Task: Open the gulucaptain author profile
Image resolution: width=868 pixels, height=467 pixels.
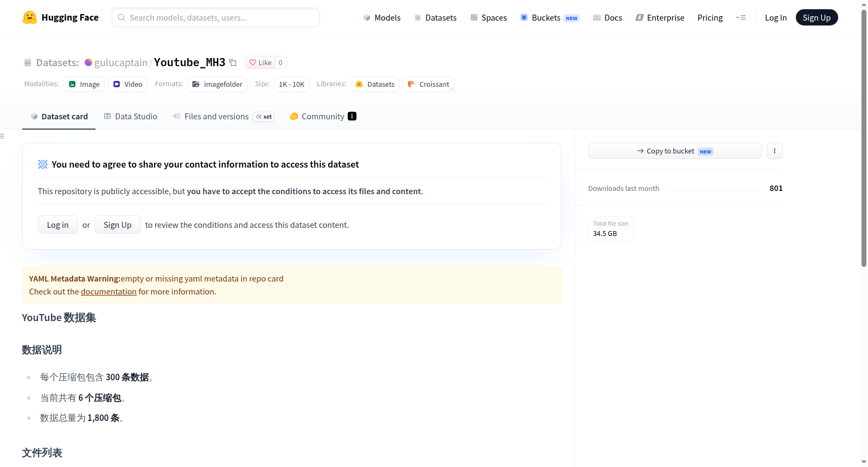Action: pyautogui.click(x=121, y=62)
